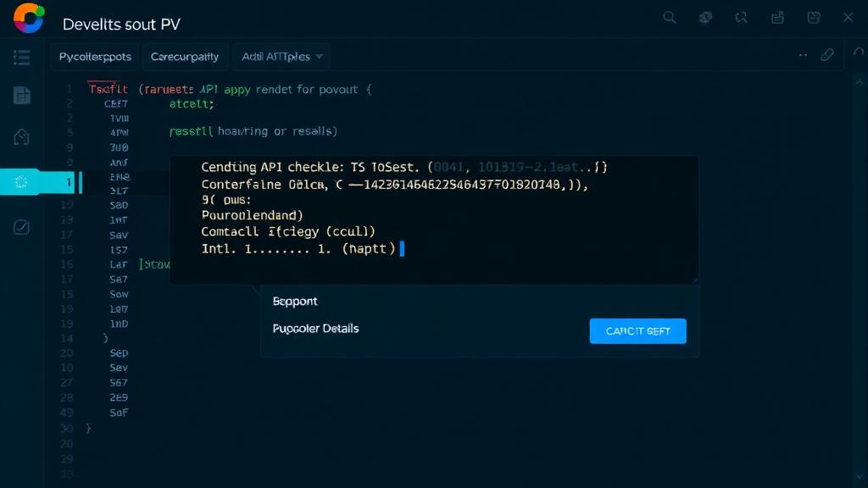The image size is (868, 488).
Task: Click the colorful app logo
Action: click(29, 18)
